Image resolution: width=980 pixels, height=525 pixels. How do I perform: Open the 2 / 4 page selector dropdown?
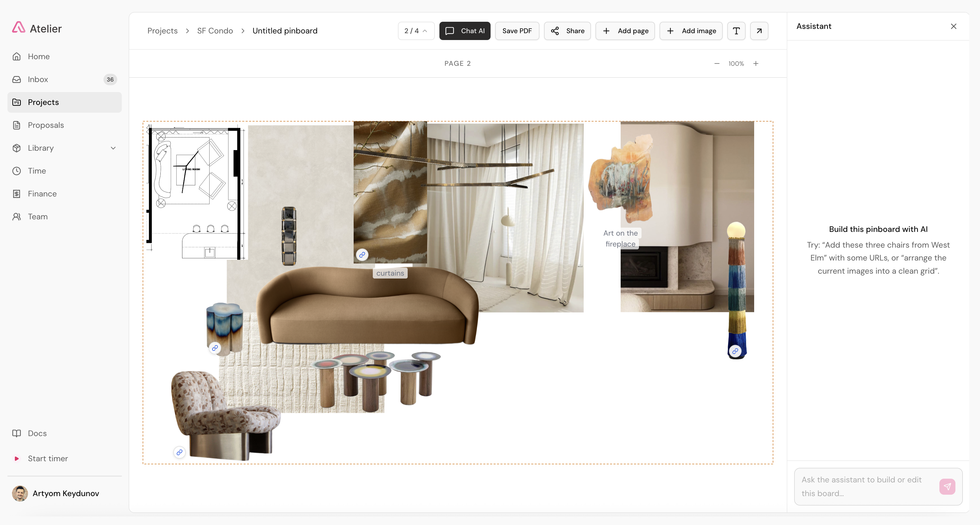416,31
